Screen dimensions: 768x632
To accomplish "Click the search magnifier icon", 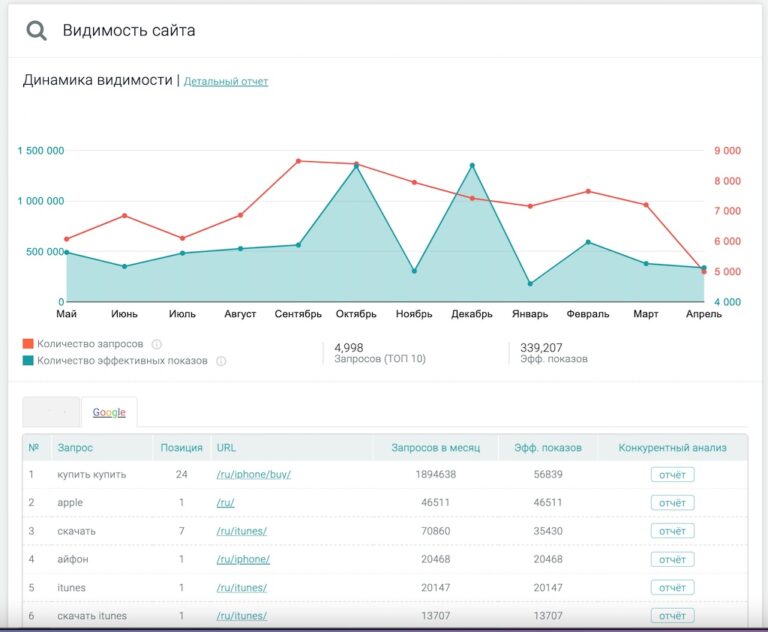I will pos(36,31).
